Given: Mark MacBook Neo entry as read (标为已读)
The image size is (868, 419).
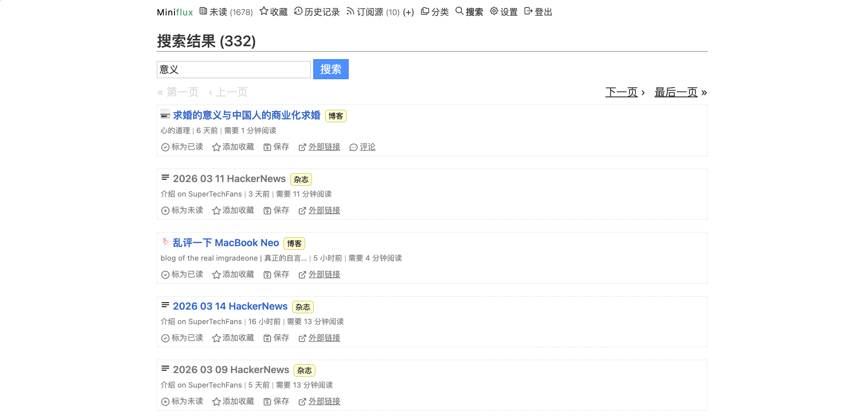Looking at the screenshot, I should [182, 275].
